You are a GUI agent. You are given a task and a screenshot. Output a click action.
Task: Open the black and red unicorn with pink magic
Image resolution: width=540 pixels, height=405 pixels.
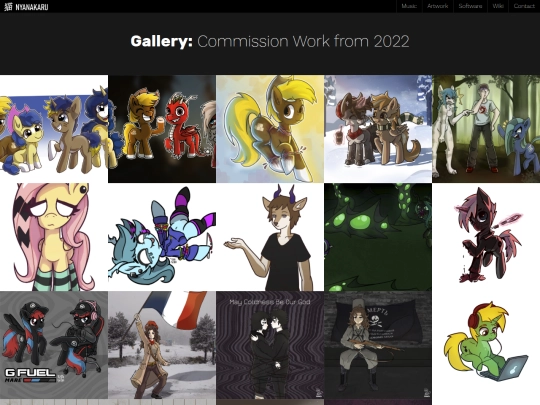tap(486, 237)
